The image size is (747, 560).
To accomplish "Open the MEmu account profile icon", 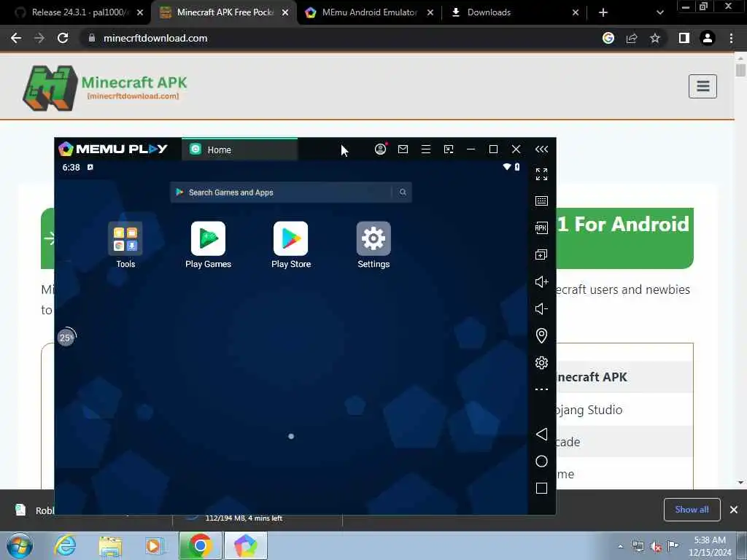I will 380,149.
